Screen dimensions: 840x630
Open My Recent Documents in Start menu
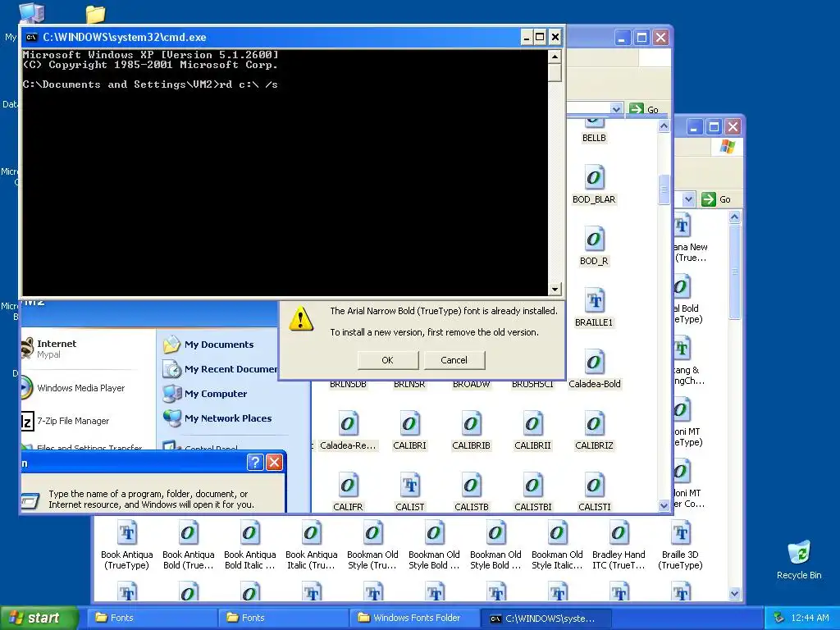(220, 369)
